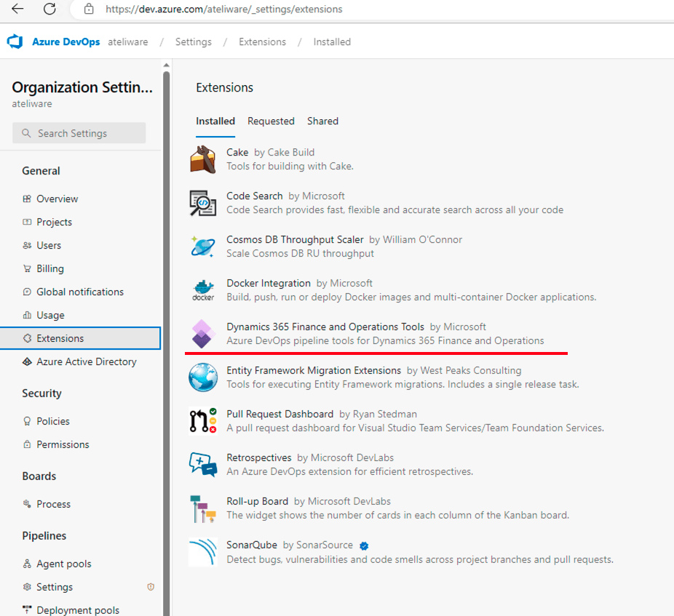Click the Code Search extension icon

tap(203, 203)
